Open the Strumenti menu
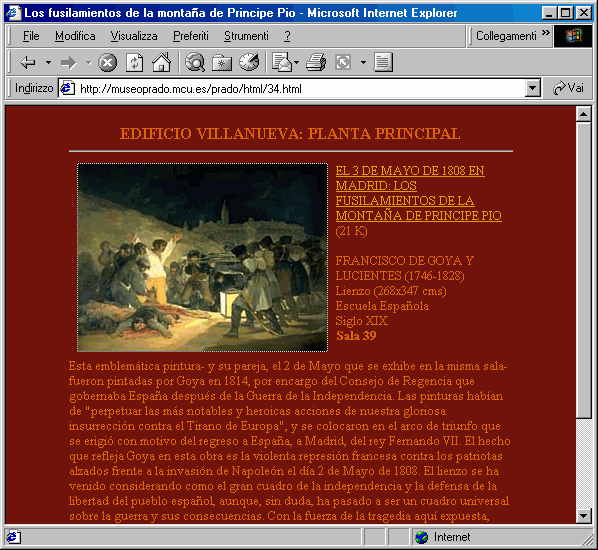 pyautogui.click(x=246, y=36)
